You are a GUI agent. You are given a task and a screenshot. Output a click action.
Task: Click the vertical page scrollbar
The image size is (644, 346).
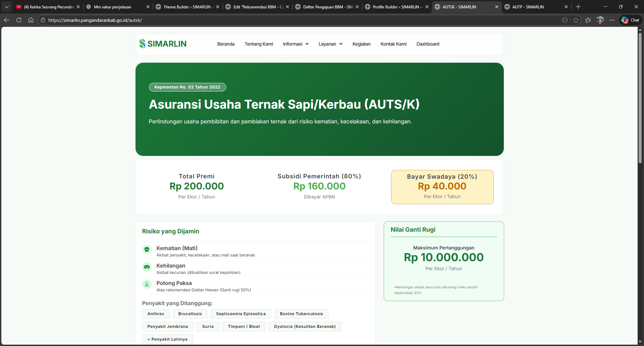tap(640, 101)
